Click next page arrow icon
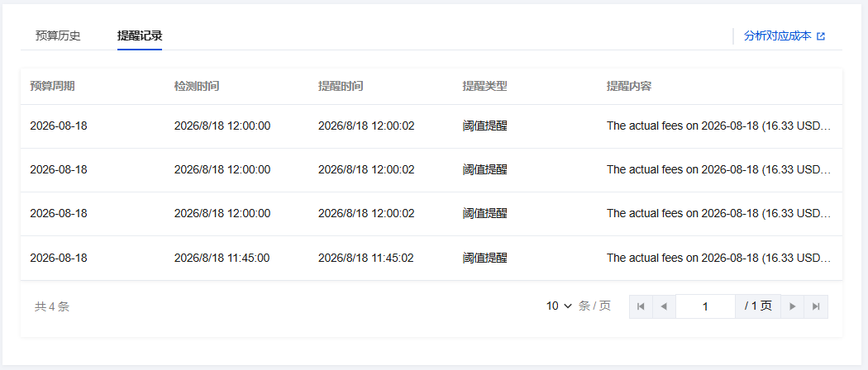This screenshot has width=868, height=370. click(x=793, y=306)
